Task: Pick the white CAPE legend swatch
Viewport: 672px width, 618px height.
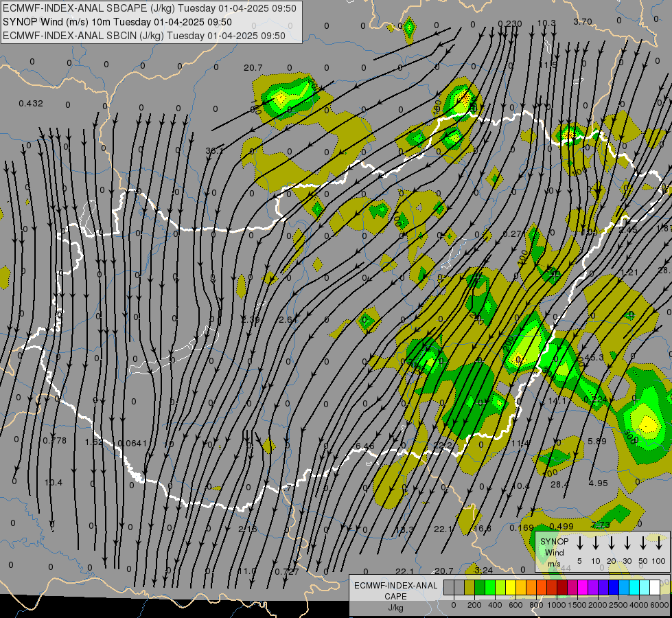Action: point(654,587)
